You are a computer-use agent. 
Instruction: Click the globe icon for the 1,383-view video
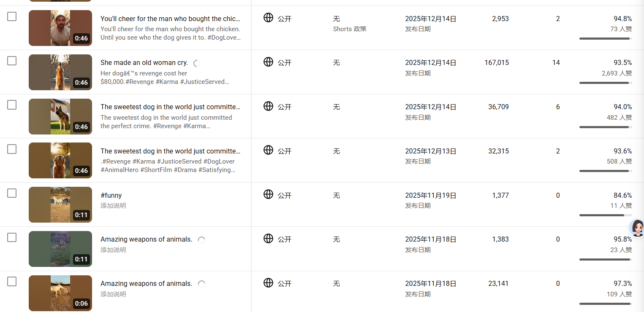pos(268,239)
